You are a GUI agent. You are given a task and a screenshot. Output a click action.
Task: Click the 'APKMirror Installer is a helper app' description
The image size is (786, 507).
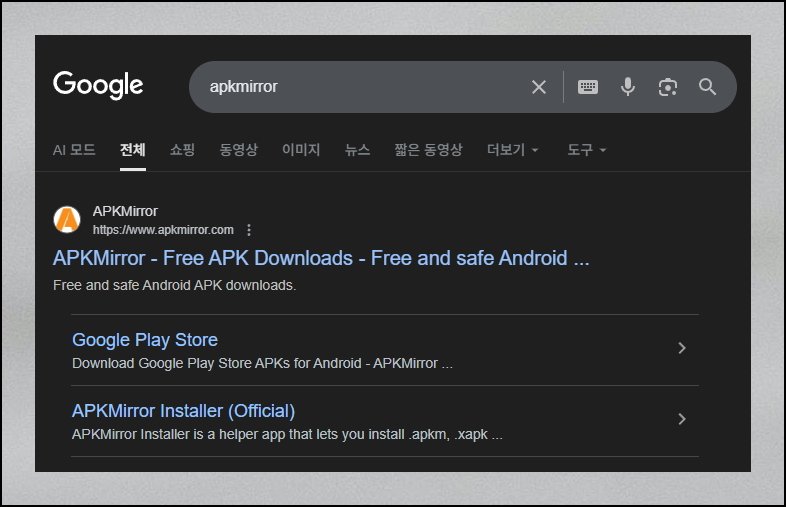click(287, 434)
